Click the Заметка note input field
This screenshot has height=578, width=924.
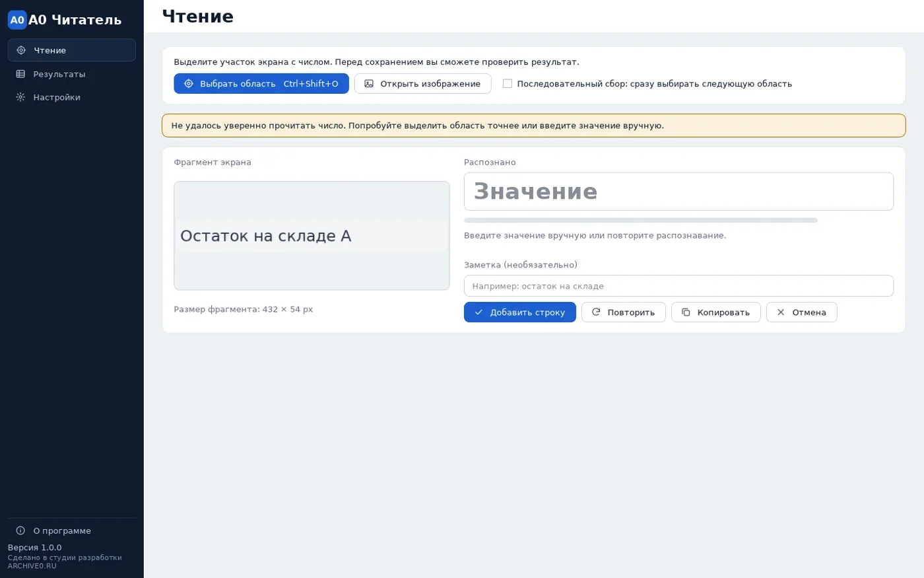coord(678,286)
